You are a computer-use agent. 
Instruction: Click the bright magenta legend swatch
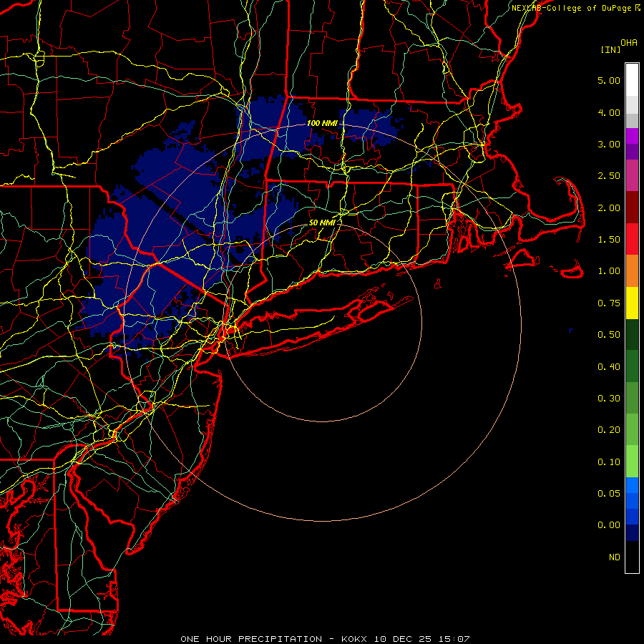632,136
